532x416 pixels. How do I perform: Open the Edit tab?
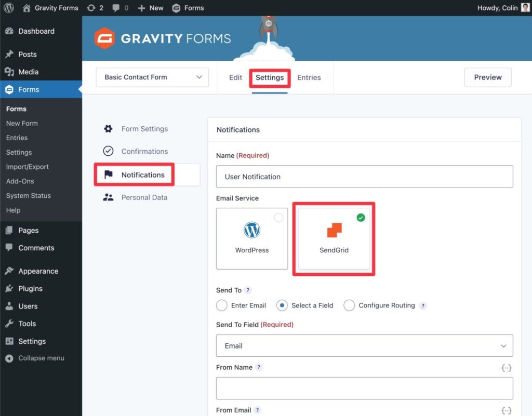(x=235, y=77)
